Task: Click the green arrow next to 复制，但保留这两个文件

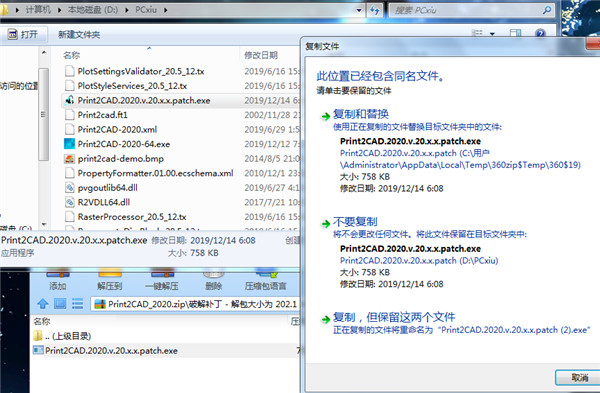Action: (x=326, y=320)
